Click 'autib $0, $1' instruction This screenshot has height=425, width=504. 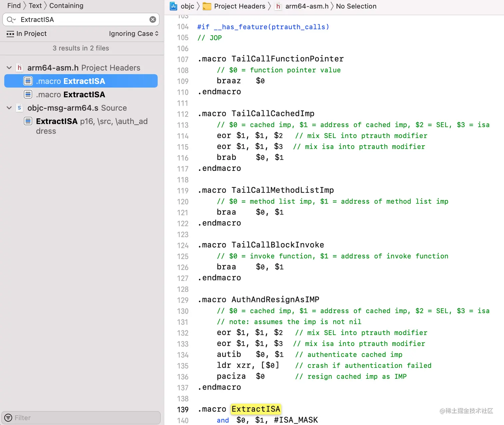click(250, 354)
